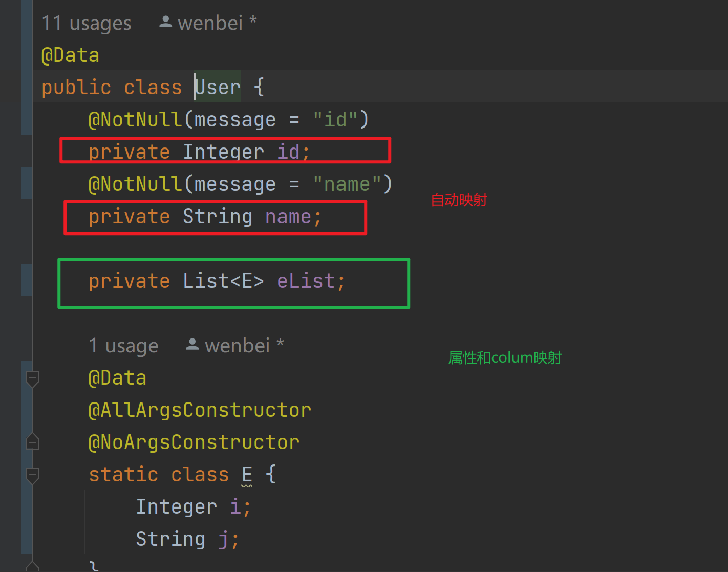Click author icon next to top wenbei
This screenshot has width=728, height=572.
click(165, 22)
